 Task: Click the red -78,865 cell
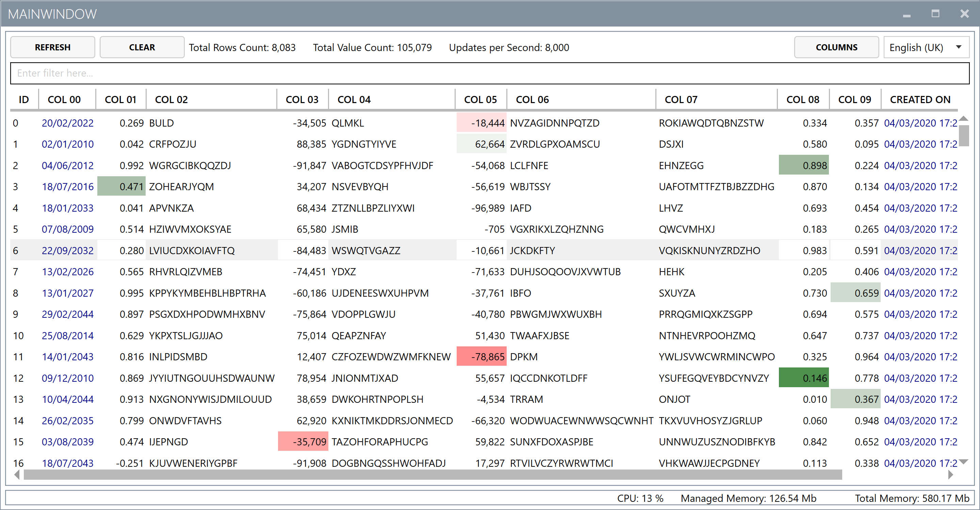(x=481, y=357)
